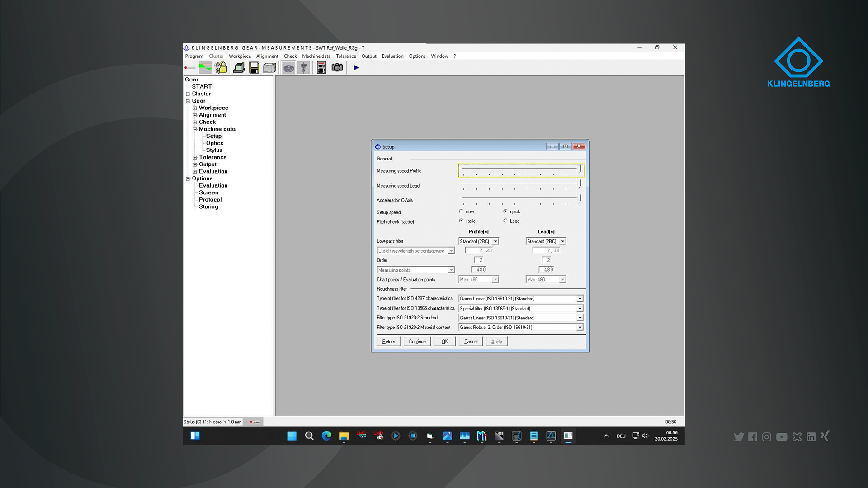868x488 pixels.
Task: Cancel the Setup dialog
Action: pos(471,342)
